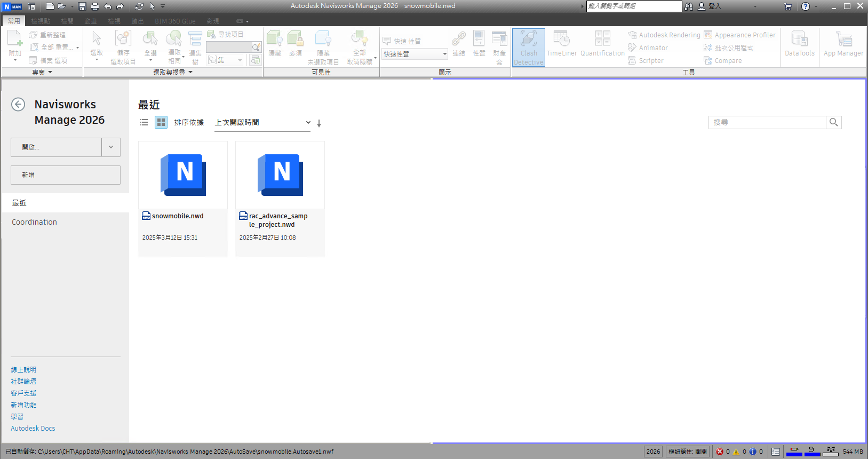Click the back arrow beside Navisworks Manage 2026
The width and height of the screenshot is (868, 459).
pyautogui.click(x=18, y=104)
